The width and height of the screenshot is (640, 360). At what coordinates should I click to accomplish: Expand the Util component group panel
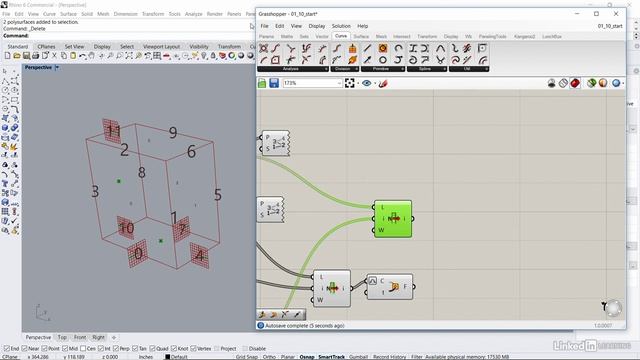(469, 69)
